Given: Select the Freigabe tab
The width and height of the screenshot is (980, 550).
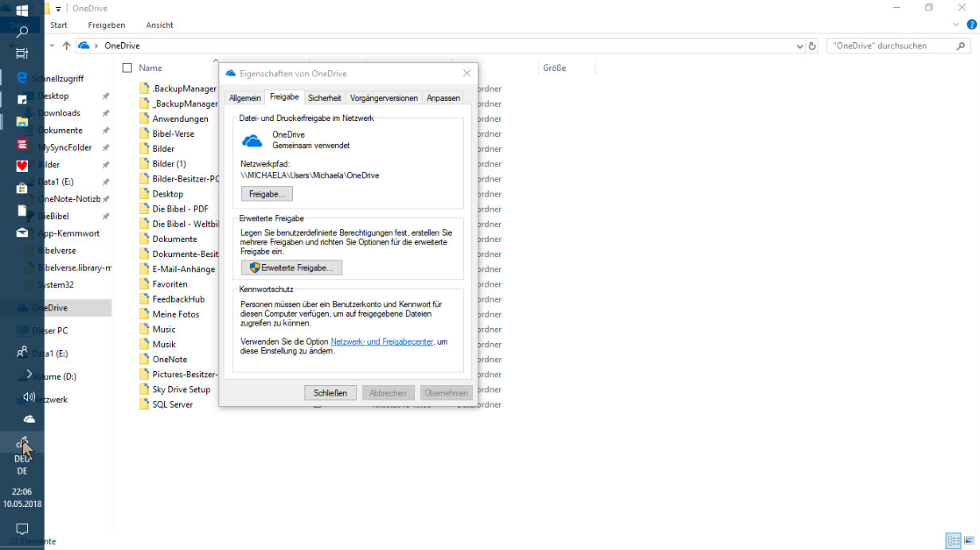Looking at the screenshot, I should (284, 97).
